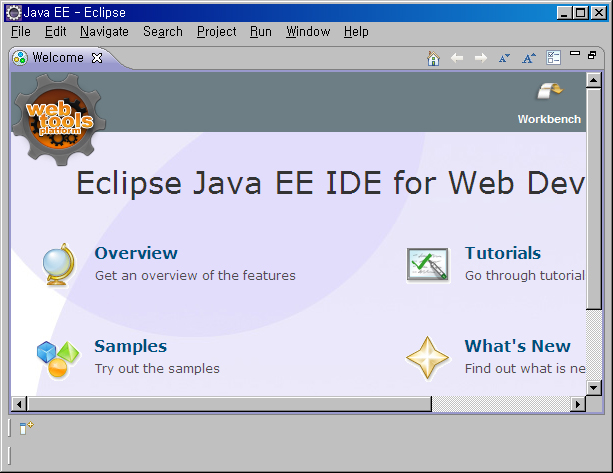
Task: Reduce font size with small A icon
Action: click(x=504, y=59)
